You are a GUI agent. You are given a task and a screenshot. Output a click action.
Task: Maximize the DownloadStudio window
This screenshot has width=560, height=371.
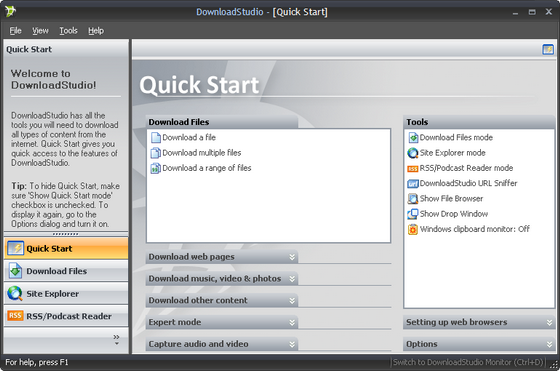tap(532, 12)
